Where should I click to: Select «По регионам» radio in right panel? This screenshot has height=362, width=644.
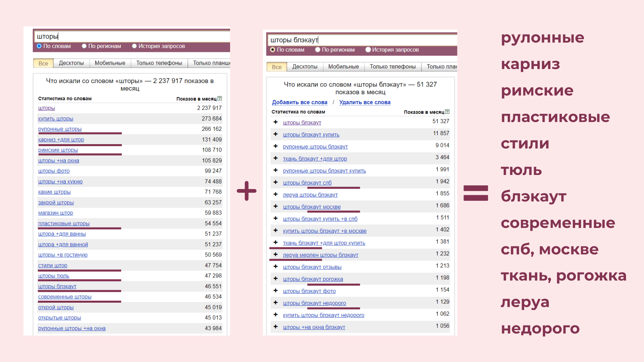coord(318,50)
